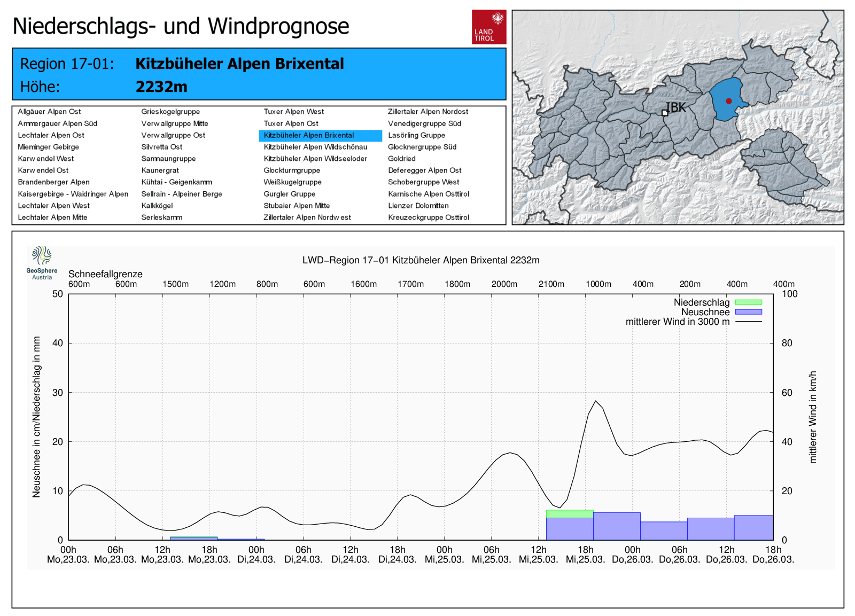Click the IBK square marker on map
Screen dimensions: 855x616
point(665,113)
